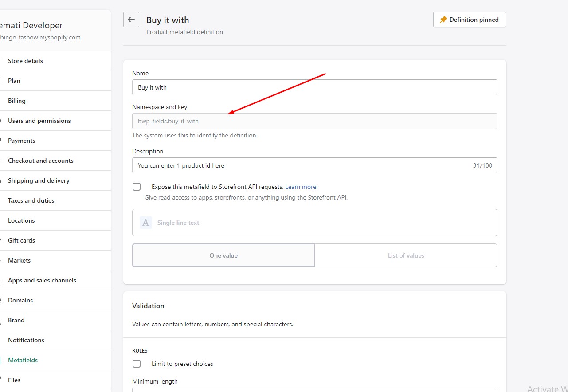Screen dimensions: 568x392
Task: Select Metafields in the sidebar
Action: tap(23, 360)
